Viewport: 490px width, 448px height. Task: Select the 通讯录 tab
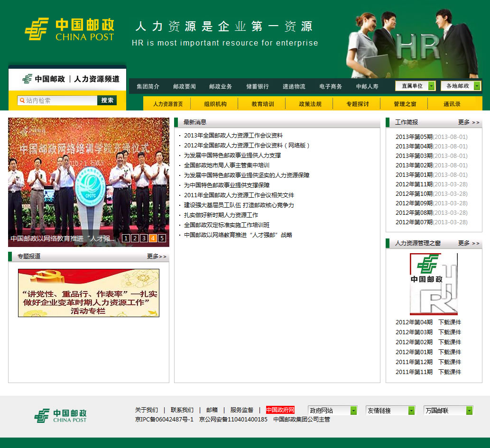coord(452,104)
